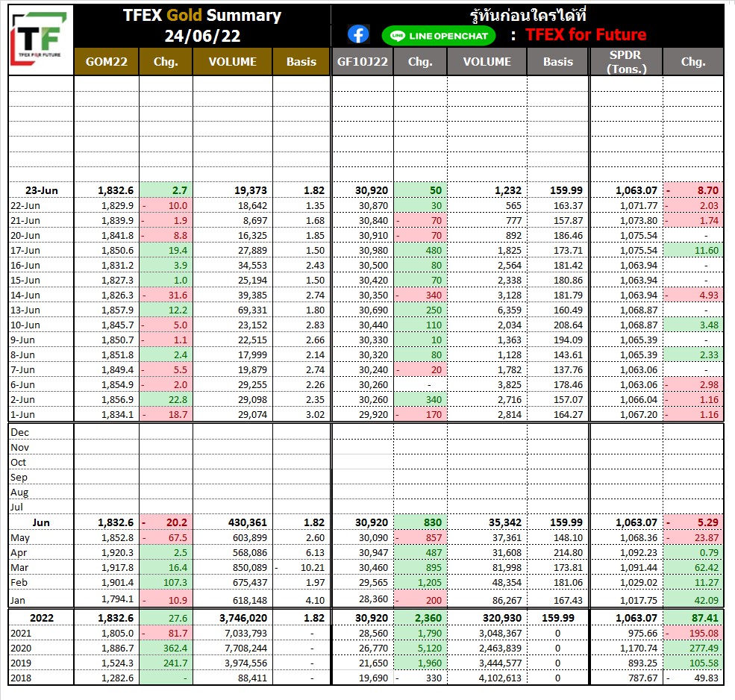The width and height of the screenshot is (735, 700).
Task: Click the 1-Jun date label
Action: coord(22,414)
